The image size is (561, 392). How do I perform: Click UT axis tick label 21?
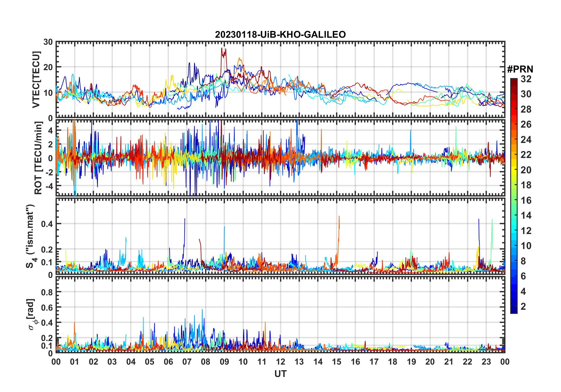tap(449, 362)
